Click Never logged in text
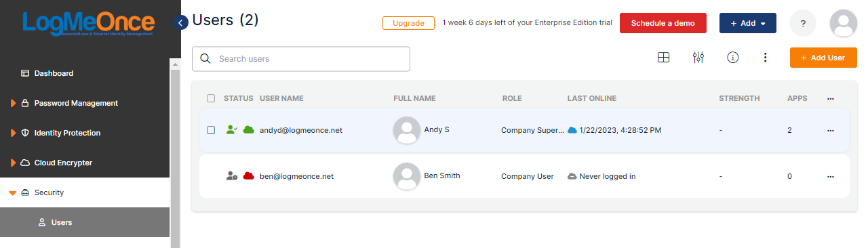 point(608,176)
